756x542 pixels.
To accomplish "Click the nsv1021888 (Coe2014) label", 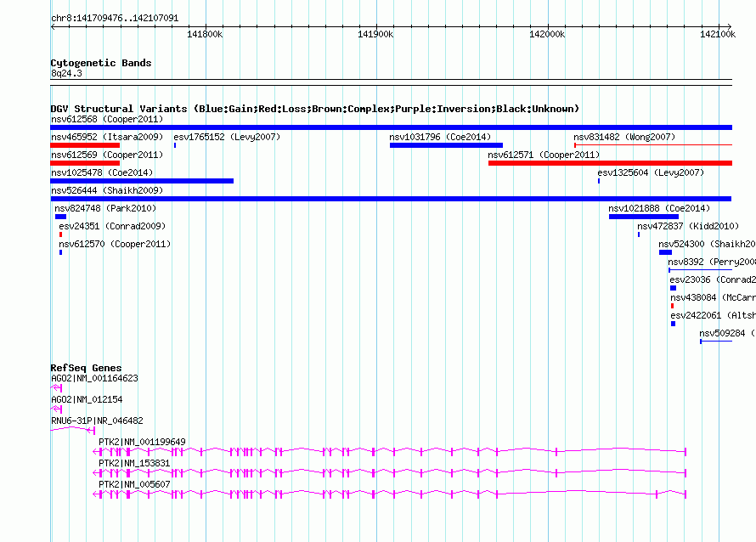I will (659, 208).
